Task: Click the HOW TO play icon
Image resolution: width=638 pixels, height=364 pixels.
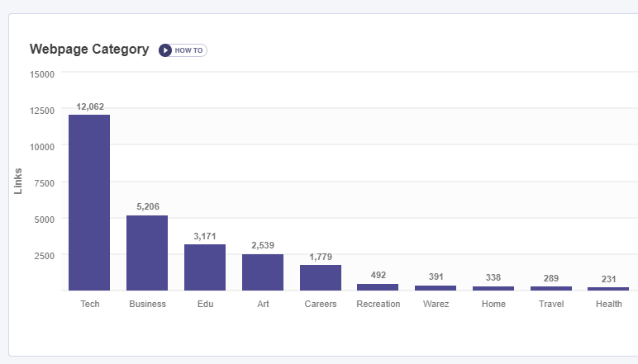Action: (165, 50)
